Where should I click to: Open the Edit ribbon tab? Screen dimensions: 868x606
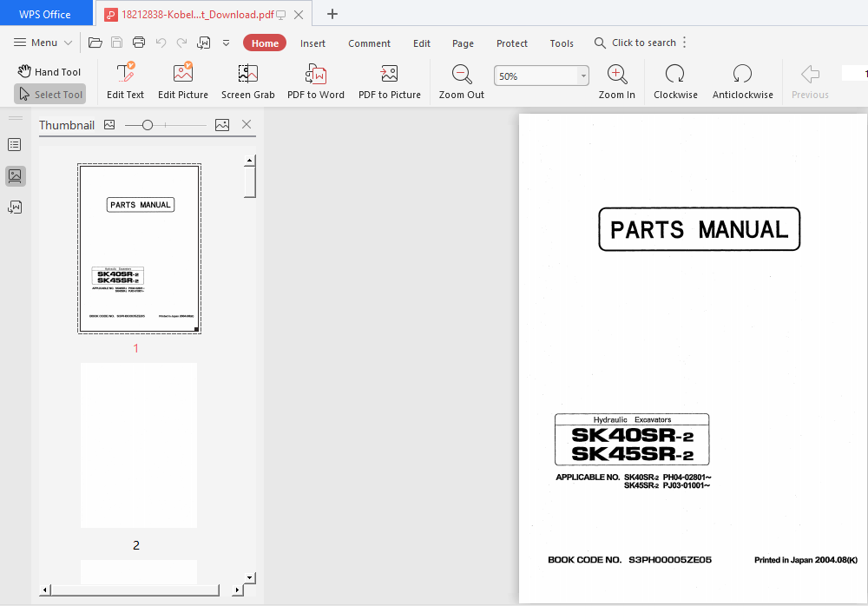coord(422,43)
